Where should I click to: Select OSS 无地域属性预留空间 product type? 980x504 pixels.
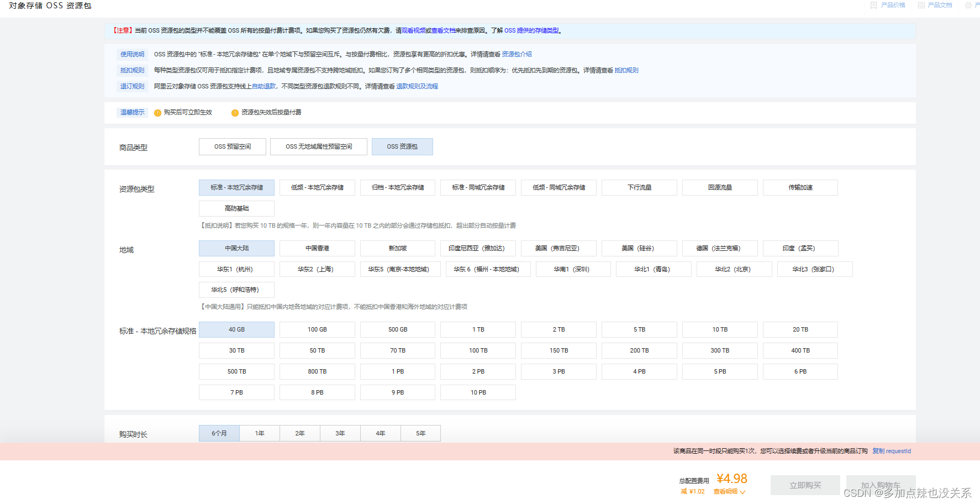tap(319, 146)
